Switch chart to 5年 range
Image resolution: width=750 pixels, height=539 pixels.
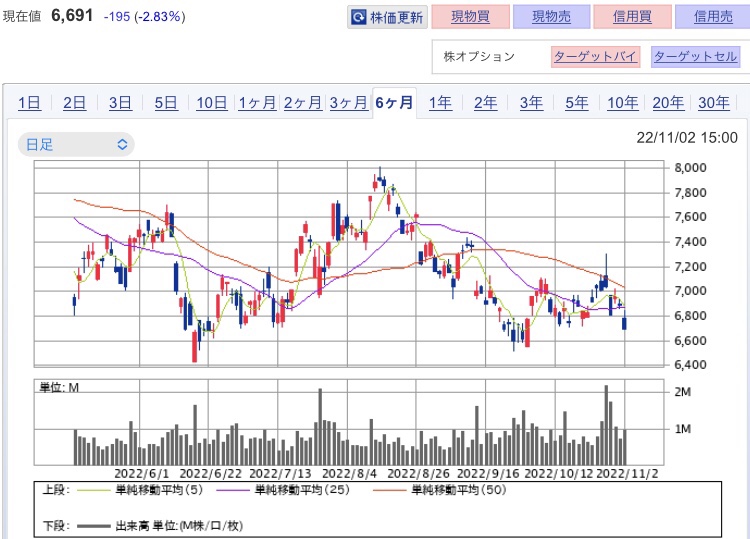point(577,103)
